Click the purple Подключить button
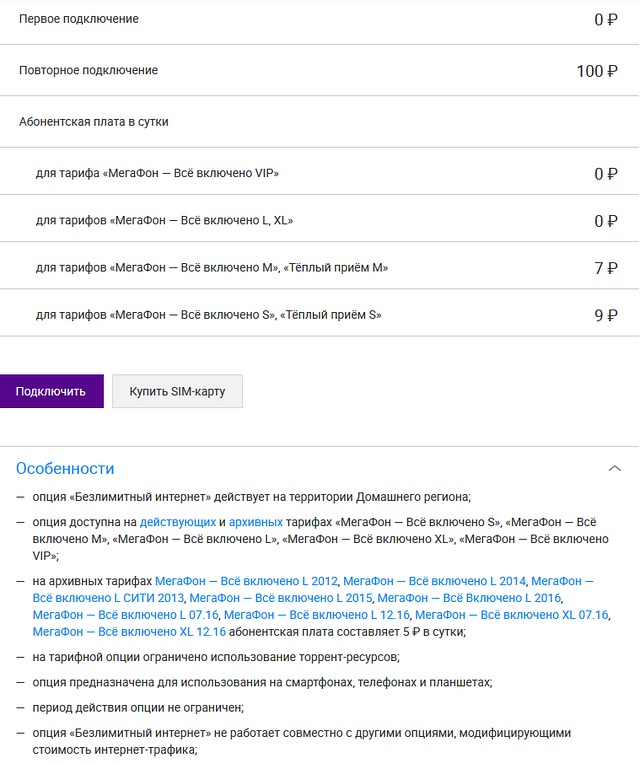This screenshot has width=640, height=764. pyautogui.click(x=52, y=391)
